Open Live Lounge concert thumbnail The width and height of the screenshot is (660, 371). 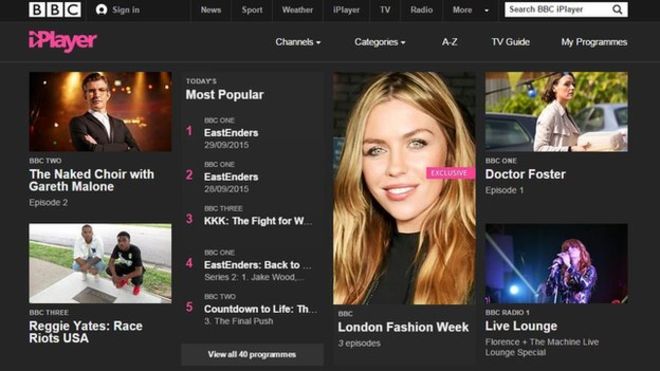[x=556, y=263]
